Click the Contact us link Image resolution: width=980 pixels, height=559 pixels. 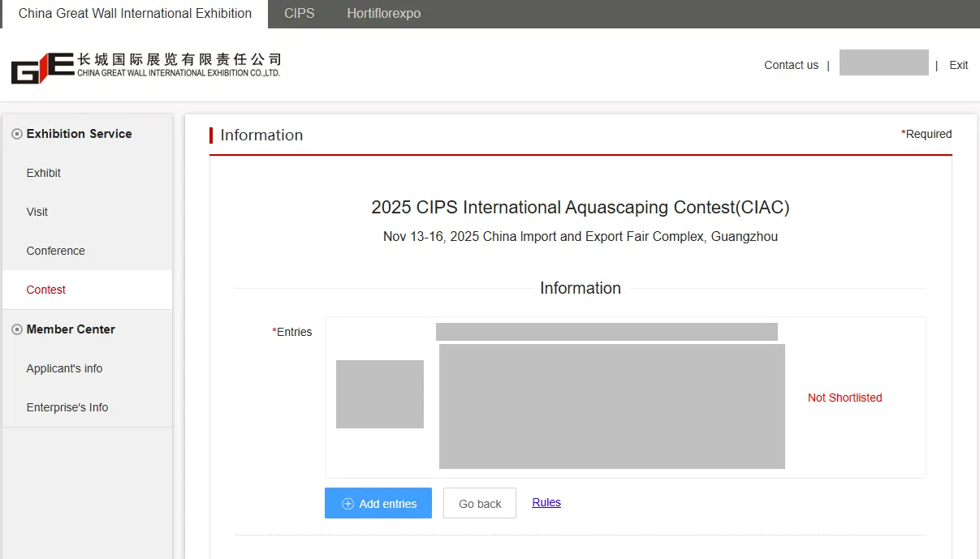pyautogui.click(x=791, y=65)
